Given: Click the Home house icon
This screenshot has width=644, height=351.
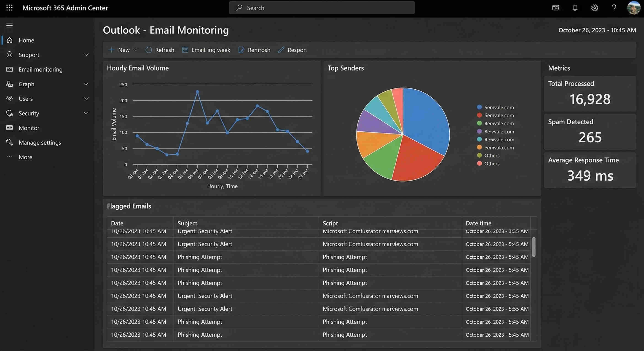Looking at the screenshot, I should (10, 40).
